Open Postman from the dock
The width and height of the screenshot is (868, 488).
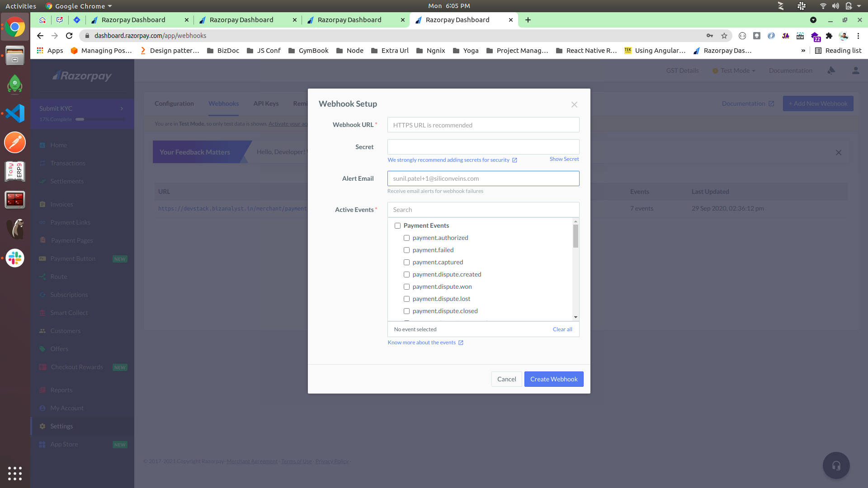(15, 142)
